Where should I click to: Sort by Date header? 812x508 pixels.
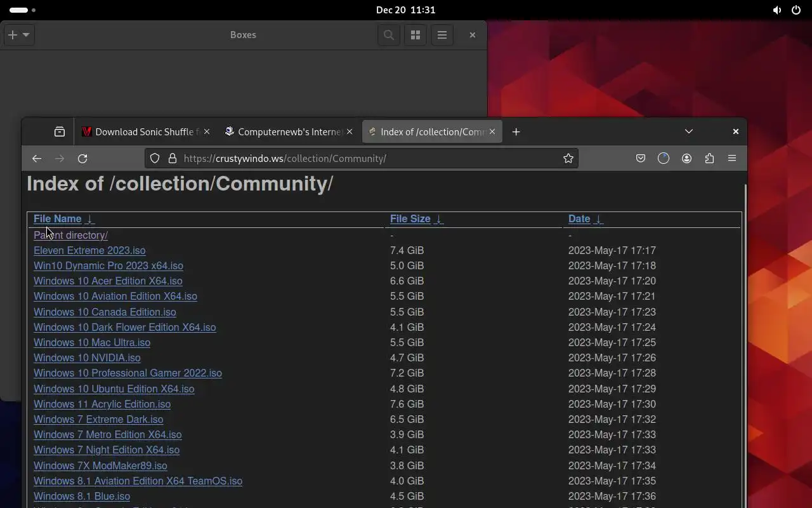point(579,218)
